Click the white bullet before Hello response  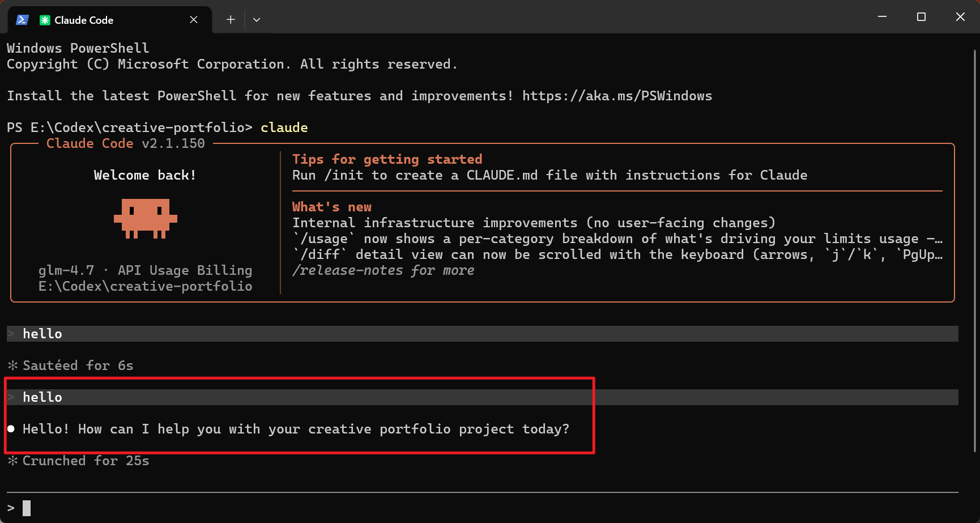tap(11, 429)
